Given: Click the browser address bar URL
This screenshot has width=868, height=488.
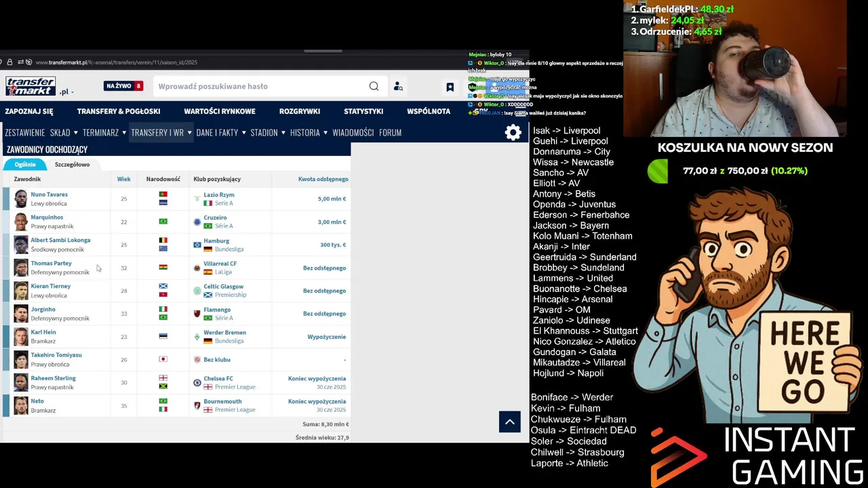Looking at the screenshot, I should pyautogui.click(x=117, y=62).
